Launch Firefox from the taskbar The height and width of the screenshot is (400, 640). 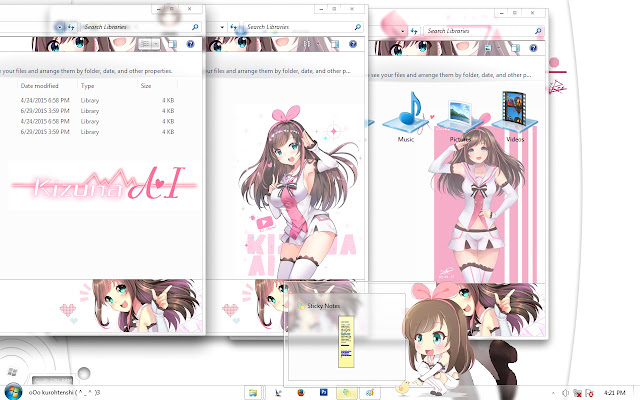(x=301, y=393)
